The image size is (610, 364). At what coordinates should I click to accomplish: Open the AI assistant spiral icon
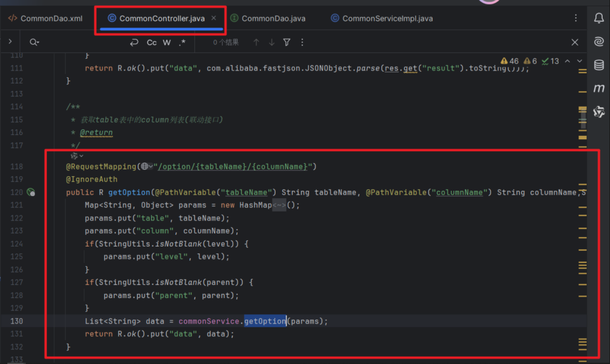click(x=599, y=41)
